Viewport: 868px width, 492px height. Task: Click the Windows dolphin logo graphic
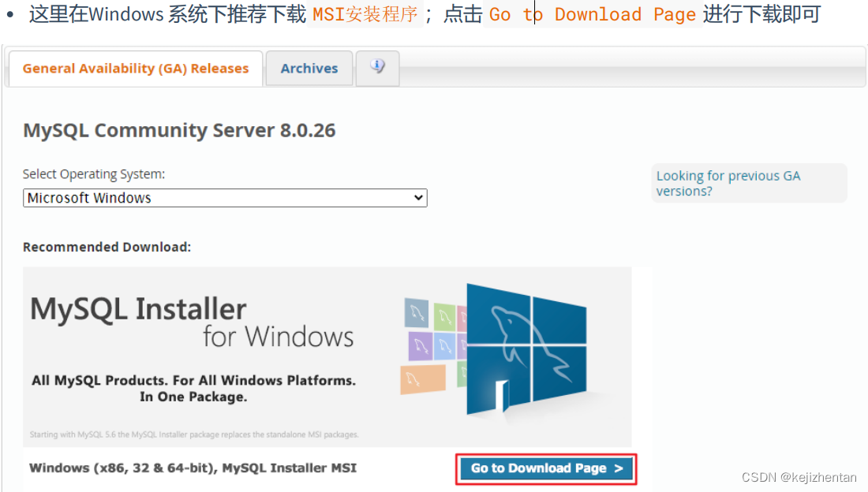(526, 348)
